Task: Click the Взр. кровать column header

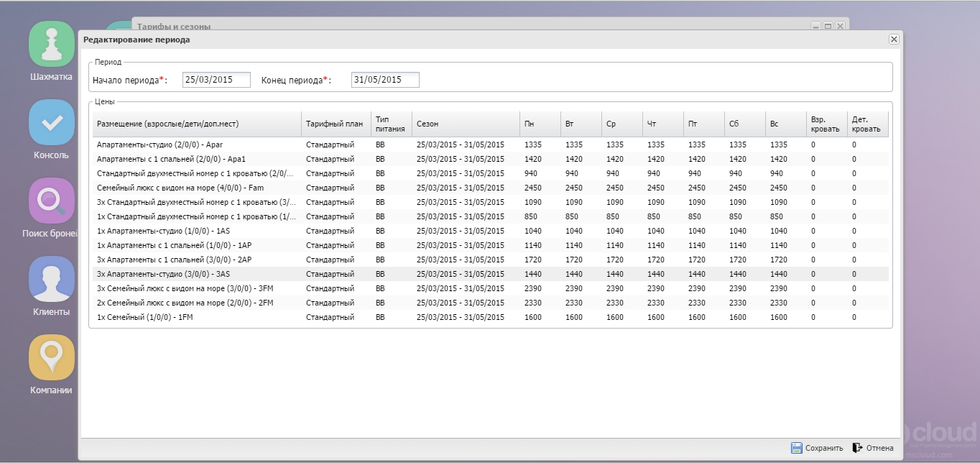Action: [825, 124]
